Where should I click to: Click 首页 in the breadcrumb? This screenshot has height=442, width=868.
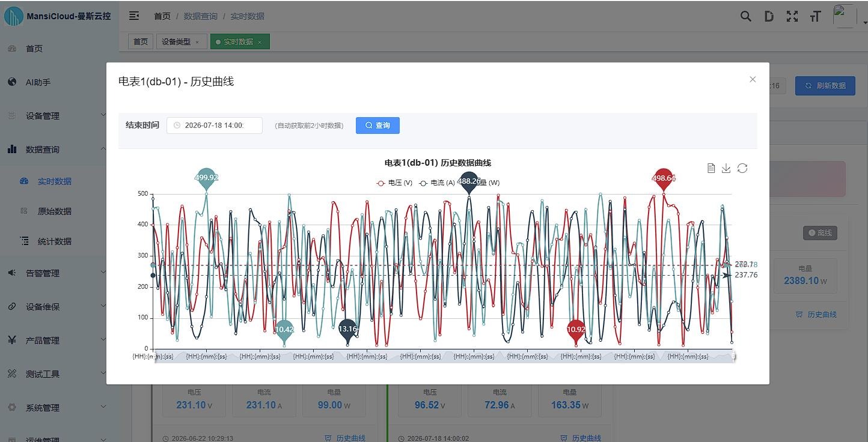(162, 16)
